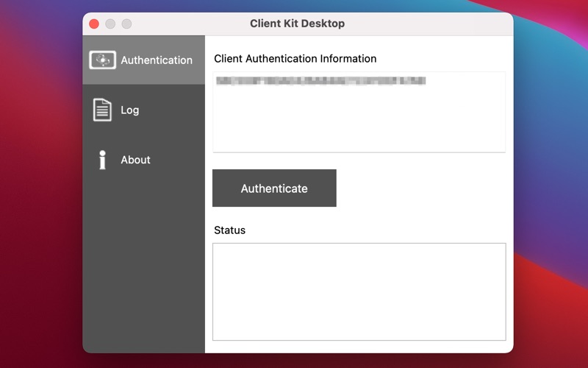The image size is (588, 368).
Task: Focus the Client Authentication Information text field
Action: pyautogui.click(x=359, y=112)
